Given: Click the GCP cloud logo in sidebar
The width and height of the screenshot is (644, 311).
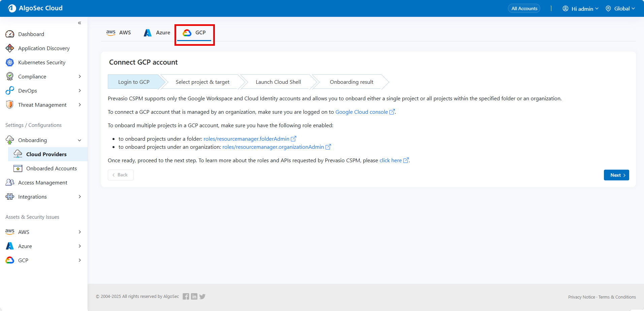Looking at the screenshot, I should pyautogui.click(x=10, y=260).
